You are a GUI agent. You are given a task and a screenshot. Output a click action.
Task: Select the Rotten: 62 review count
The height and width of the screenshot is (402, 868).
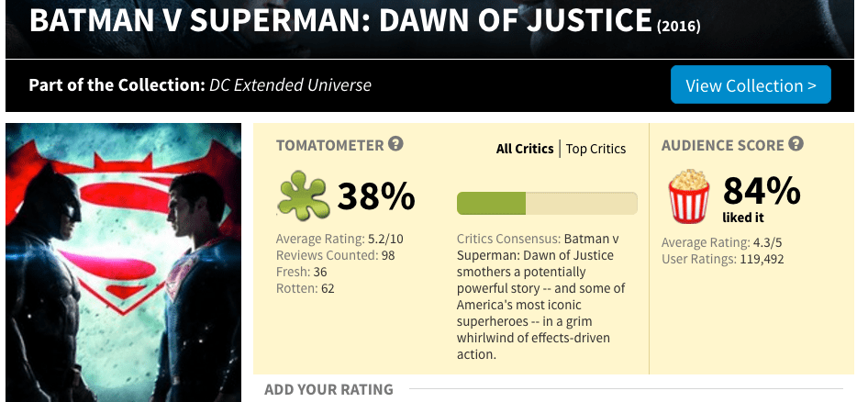pyautogui.click(x=306, y=288)
